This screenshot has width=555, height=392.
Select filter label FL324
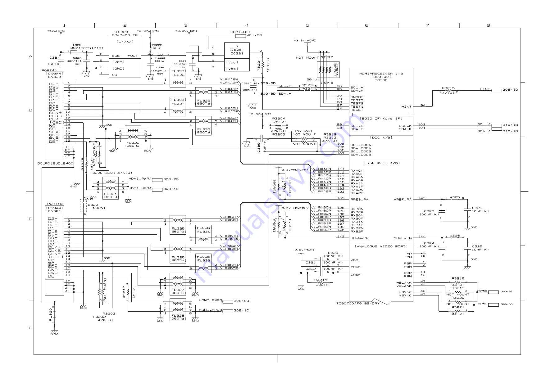178,104
